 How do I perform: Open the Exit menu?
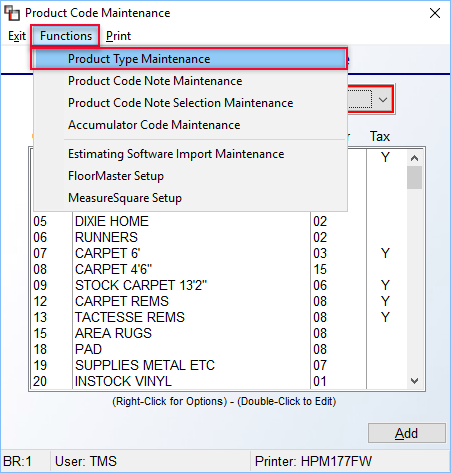pos(17,36)
